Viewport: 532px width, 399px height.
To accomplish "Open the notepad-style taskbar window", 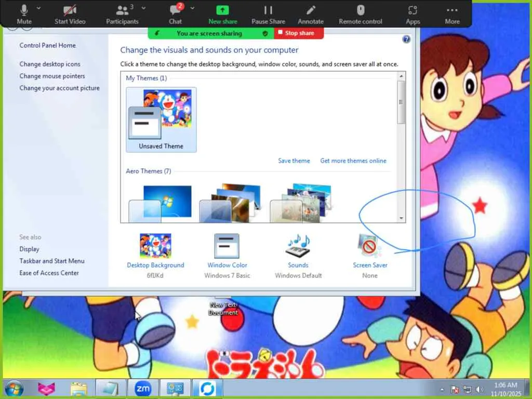I will click(110, 389).
